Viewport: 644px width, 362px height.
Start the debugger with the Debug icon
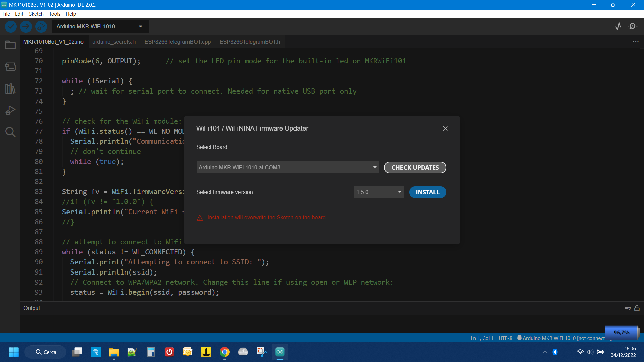click(x=41, y=26)
